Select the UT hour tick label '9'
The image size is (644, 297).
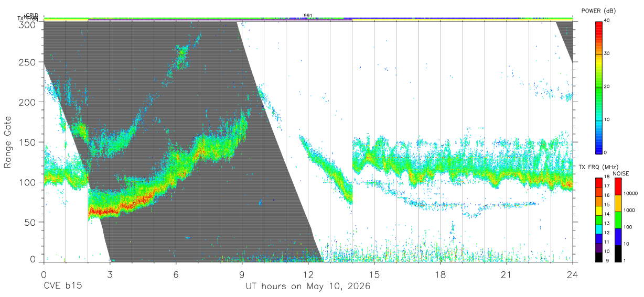[x=242, y=274]
